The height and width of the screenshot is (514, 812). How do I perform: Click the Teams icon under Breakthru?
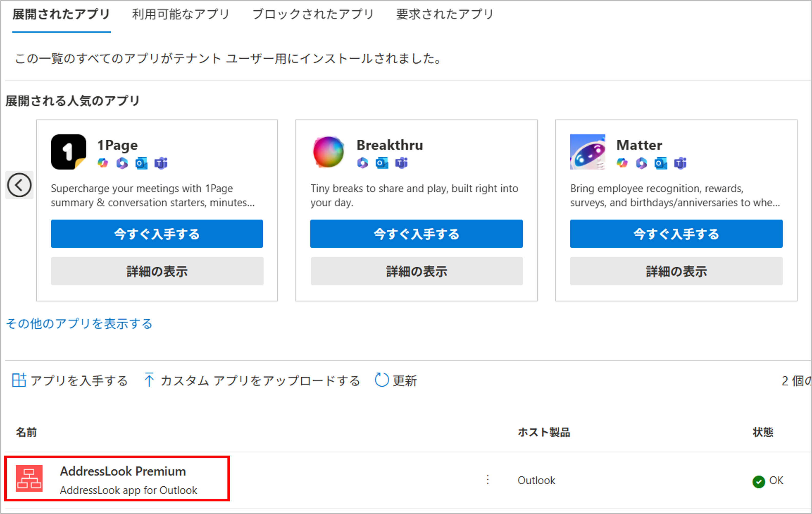[x=401, y=163]
